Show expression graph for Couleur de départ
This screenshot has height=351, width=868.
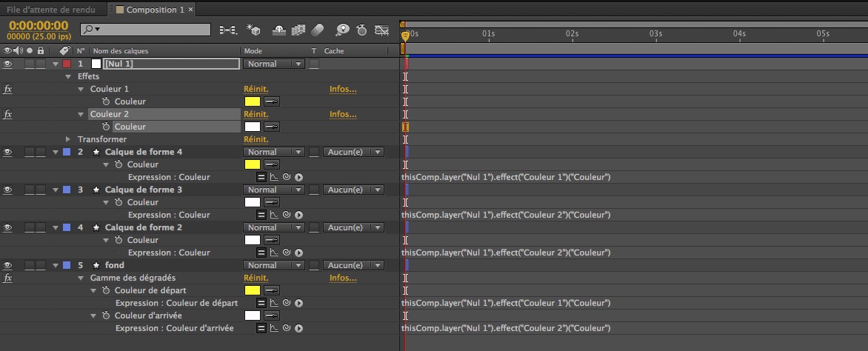tap(274, 303)
